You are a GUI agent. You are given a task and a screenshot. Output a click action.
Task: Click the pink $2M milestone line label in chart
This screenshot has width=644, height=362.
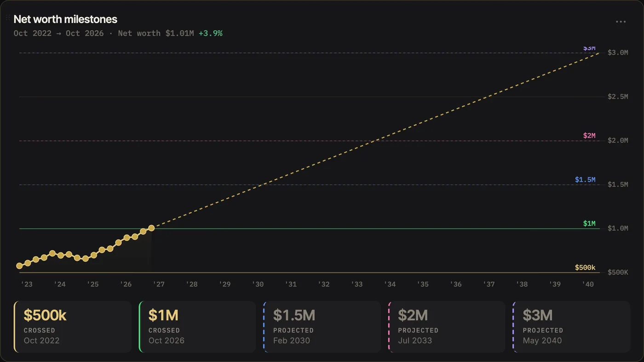[589, 136]
